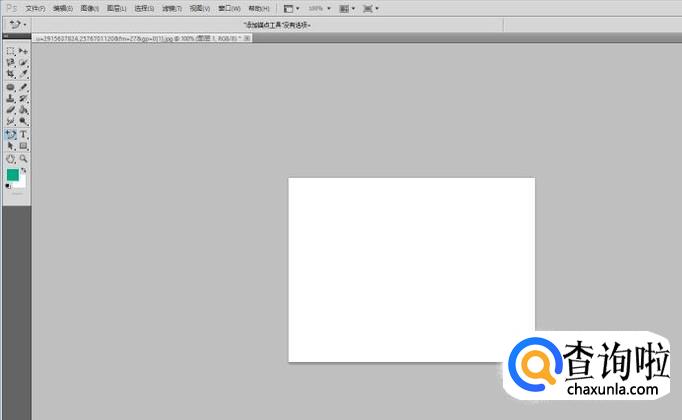Open the 图层(L) menu
This screenshot has height=420, width=682.
117,8
